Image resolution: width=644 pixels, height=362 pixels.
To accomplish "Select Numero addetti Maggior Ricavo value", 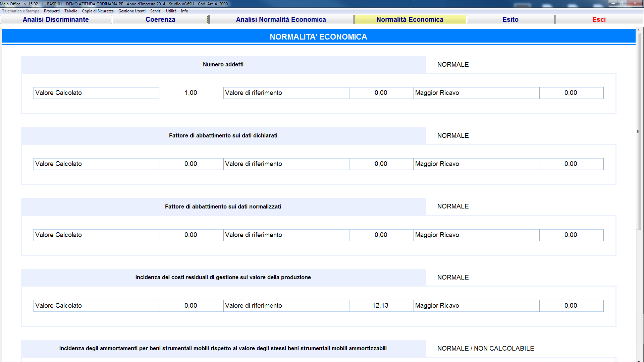I will click(x=571, y=93).
